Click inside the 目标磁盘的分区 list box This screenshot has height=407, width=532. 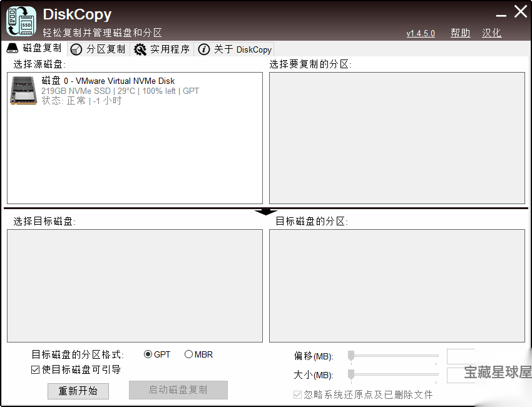pos(397,286)
